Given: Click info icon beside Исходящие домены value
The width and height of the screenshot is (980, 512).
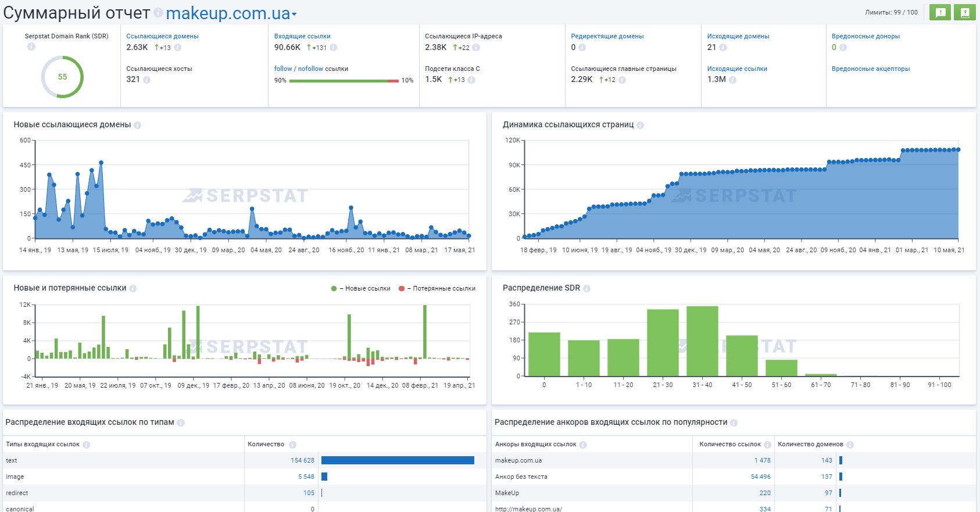Looking at the screenshot, I should pos(723,48).
